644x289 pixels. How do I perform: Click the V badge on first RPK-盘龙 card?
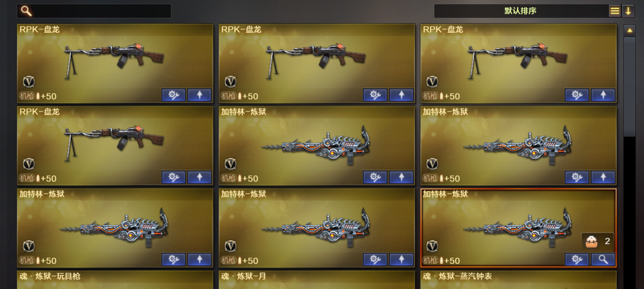[x=29, y=81]
